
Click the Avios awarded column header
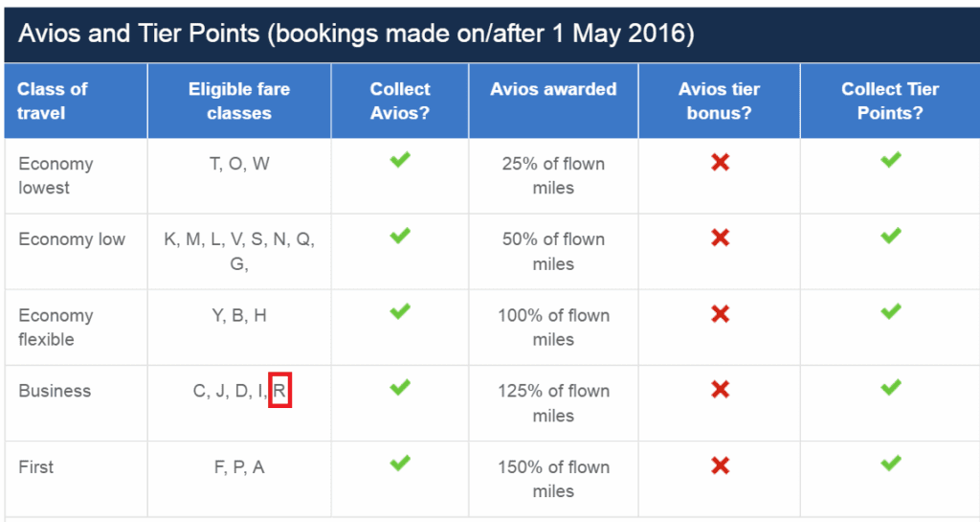pos(553,101)
